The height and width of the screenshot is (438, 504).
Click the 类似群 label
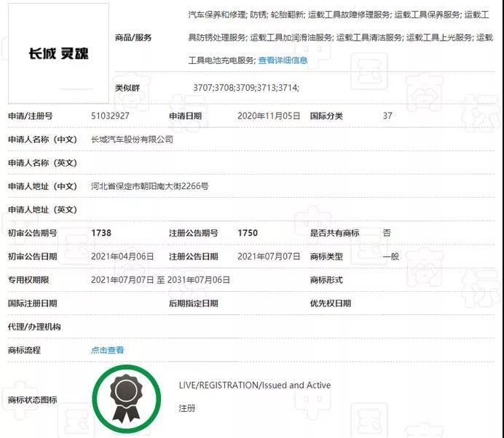point(127,87)
